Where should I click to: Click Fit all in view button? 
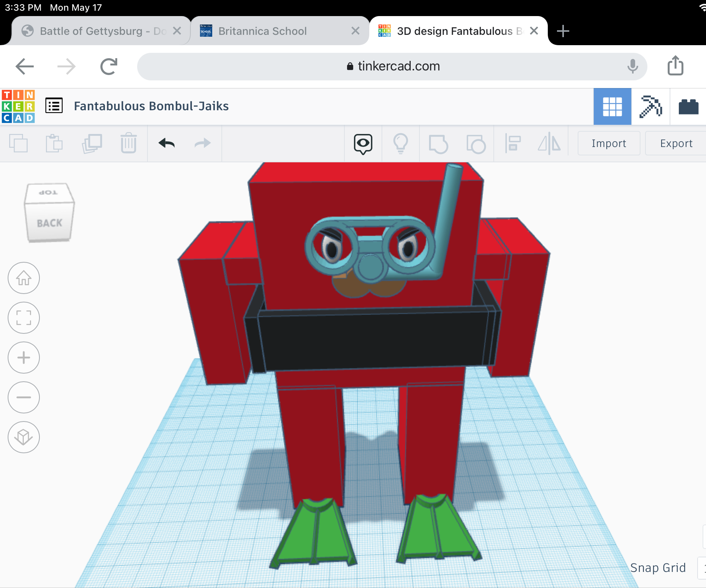(x=24, y=318)
